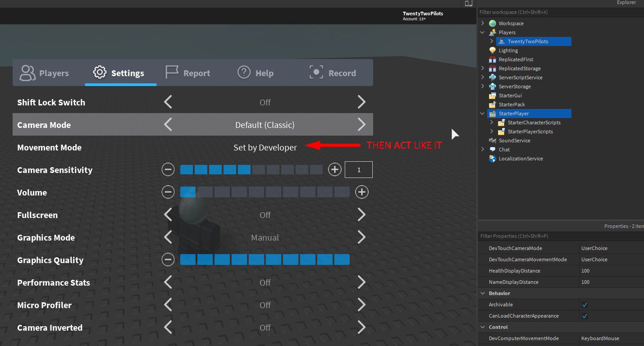The height and width of the screenshot is (346, 644).
Task: Expand the TwentyTwoPilots player node
Action: (492, 41)
